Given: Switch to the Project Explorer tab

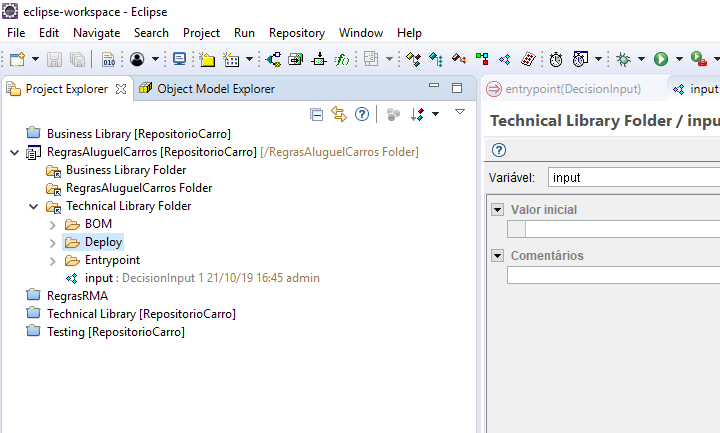Looking at the screenshot, I should coord(67,89).
